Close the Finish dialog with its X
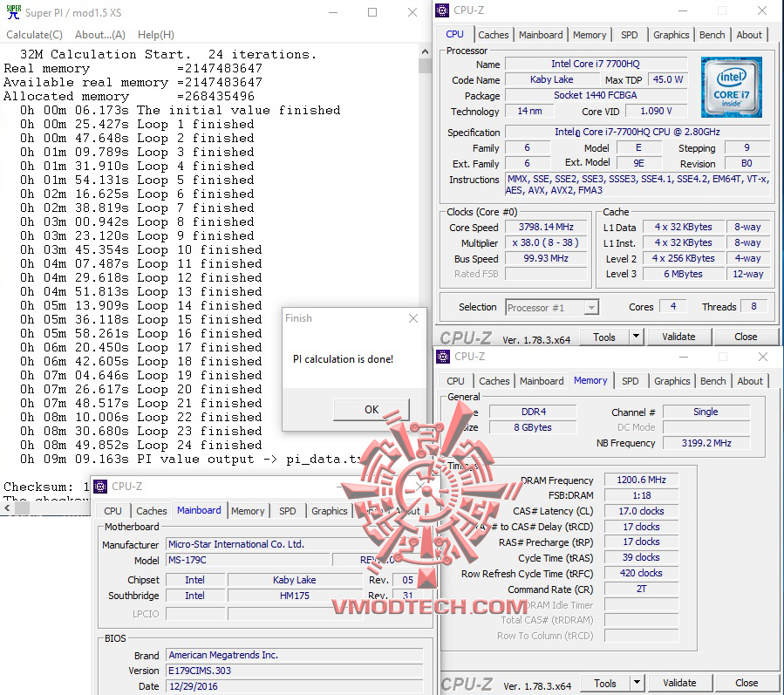 [413, 318]
